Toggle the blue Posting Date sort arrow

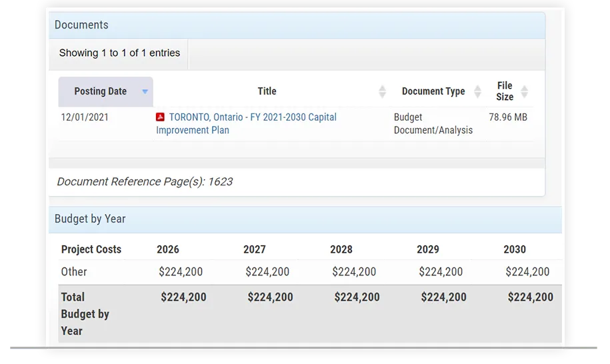(x=145, y=92)
